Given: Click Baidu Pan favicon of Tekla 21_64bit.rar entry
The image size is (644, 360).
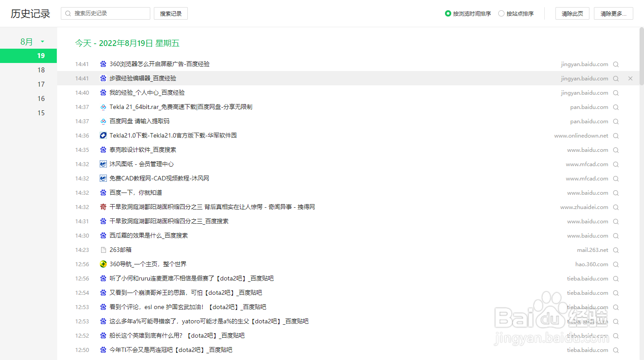Looking at the screenshot, I should tap(103, 107).
